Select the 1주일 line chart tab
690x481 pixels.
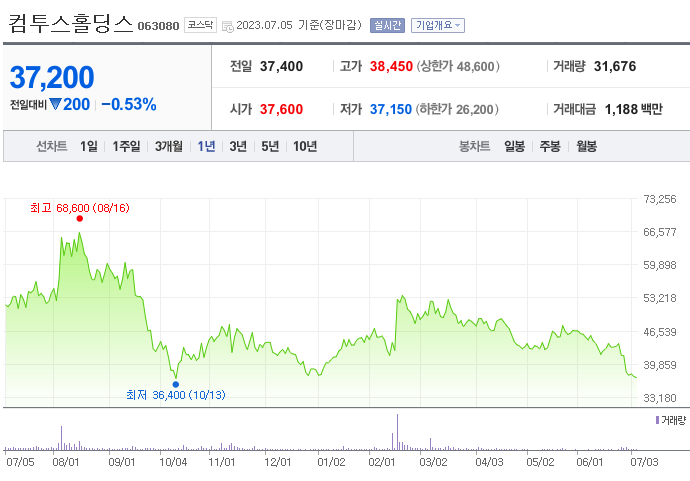[126, 146]
